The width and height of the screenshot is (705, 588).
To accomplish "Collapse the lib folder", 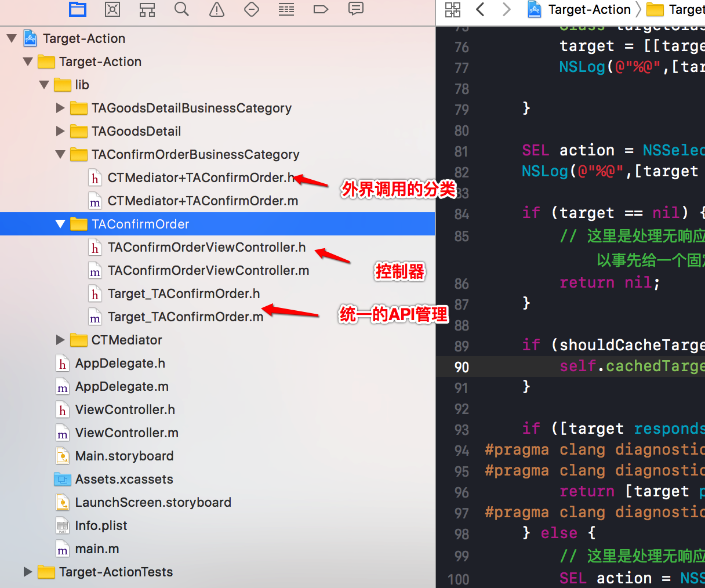I will [x=43, y=85].
